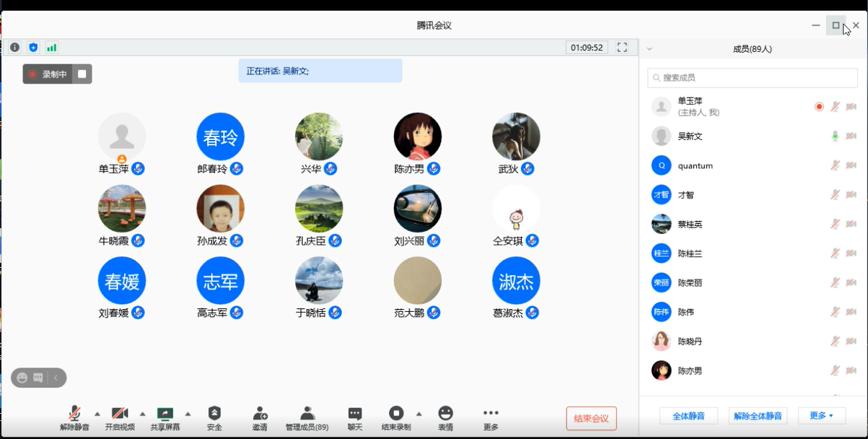This screenshot has width=868, height=439.
Task: Expand audio options arrow beside 解除静音
Action: [x=97, y=414]
